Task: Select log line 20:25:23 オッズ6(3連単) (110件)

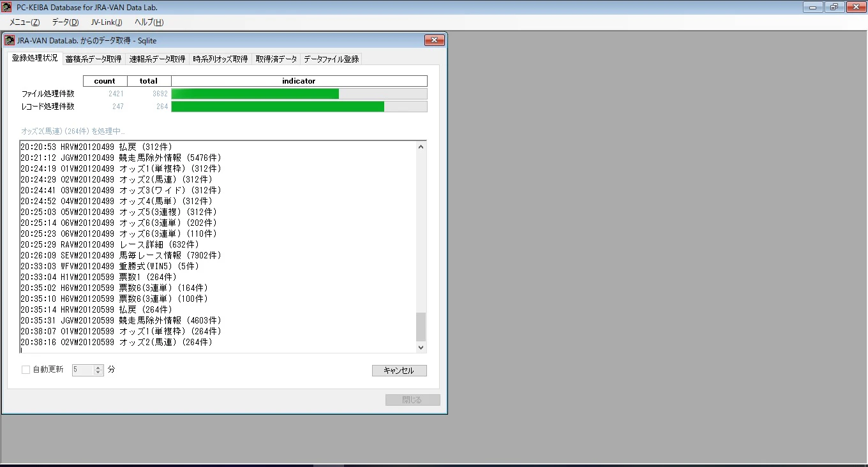Action: pos(119,233)
